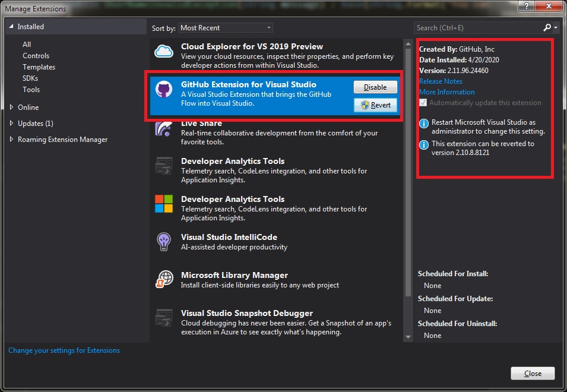Open the More Information link
The image size is (567, 392).
[x=447, y=92]
